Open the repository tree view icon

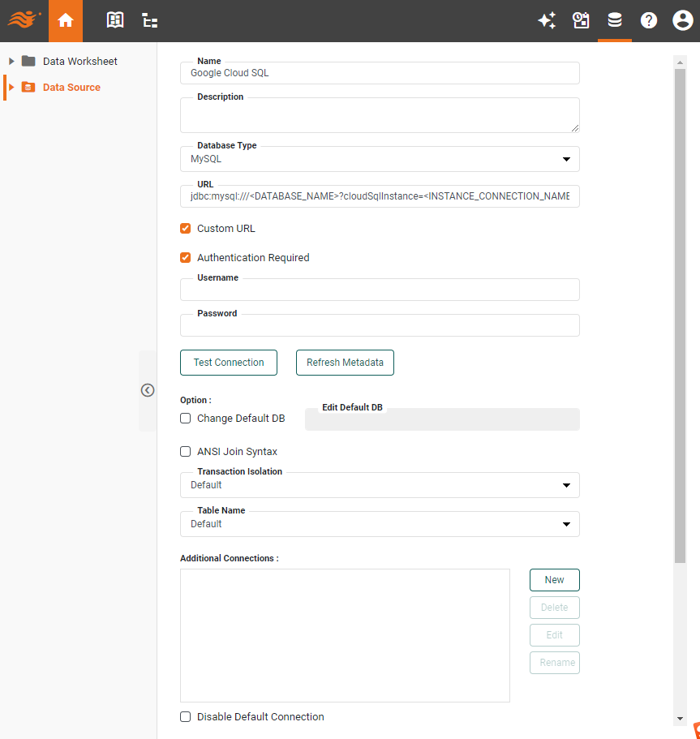pos(149,20)
